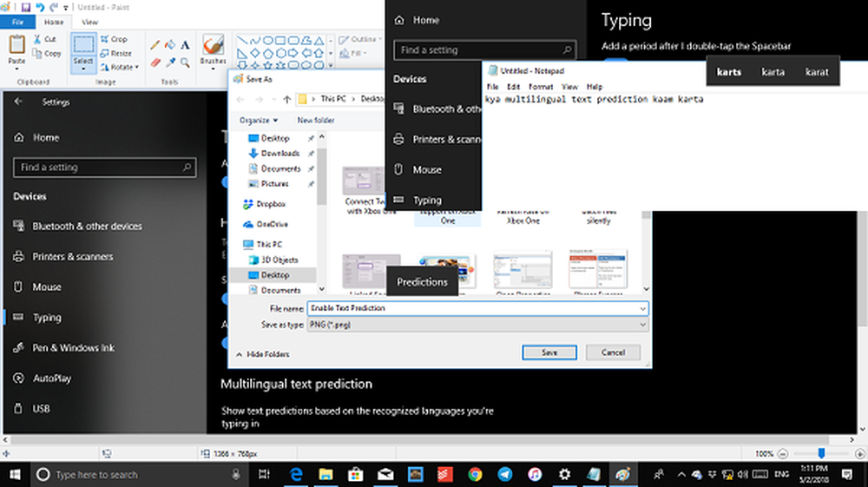
Task: Open Notepad's Format menu
Action: 540,87
